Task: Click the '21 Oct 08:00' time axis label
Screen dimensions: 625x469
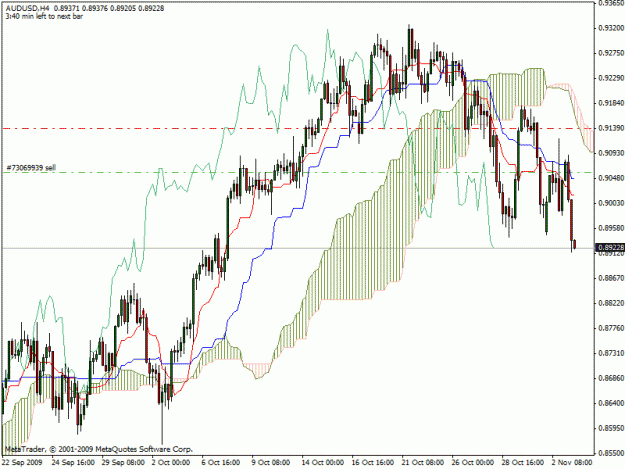Action: click(423, 462)
